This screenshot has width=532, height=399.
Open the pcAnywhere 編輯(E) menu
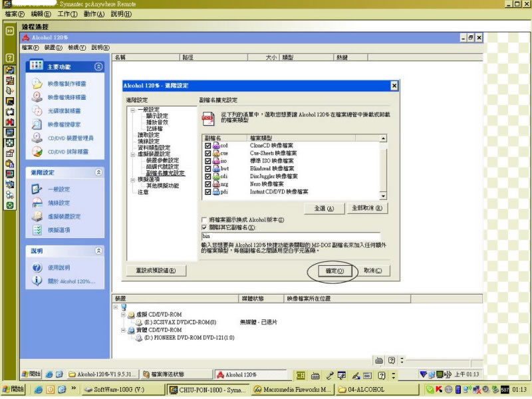point(41,14)
